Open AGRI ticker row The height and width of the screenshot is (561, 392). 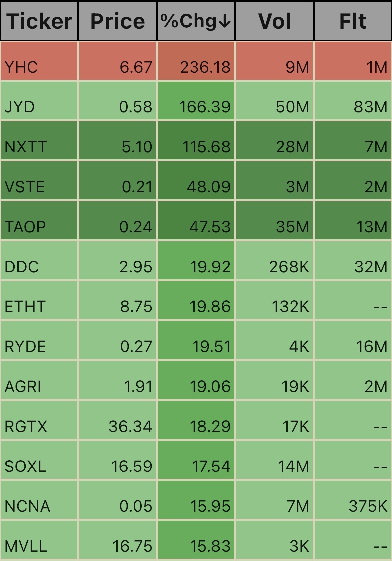click(23, 386)
